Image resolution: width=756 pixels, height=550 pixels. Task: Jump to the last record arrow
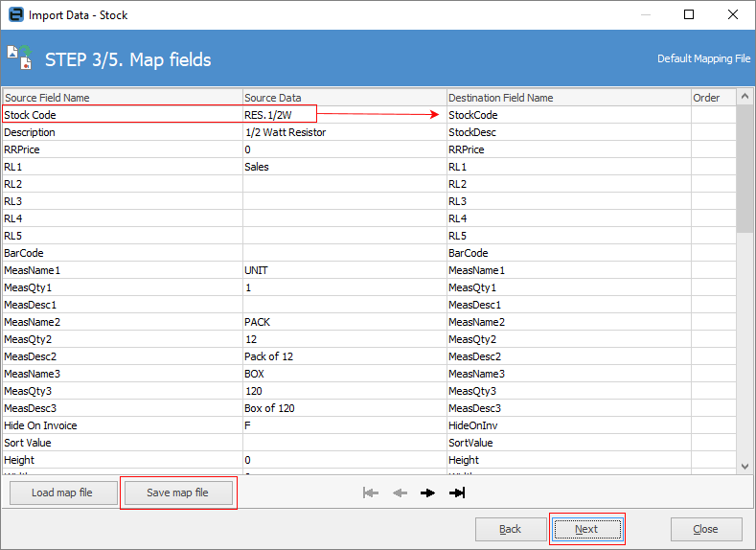[x=457, y=493]
